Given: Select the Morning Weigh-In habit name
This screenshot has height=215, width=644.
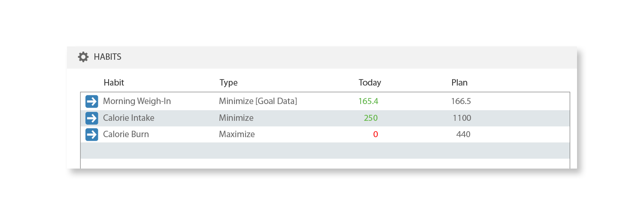Looking at the screenshot, I should 137,101.
